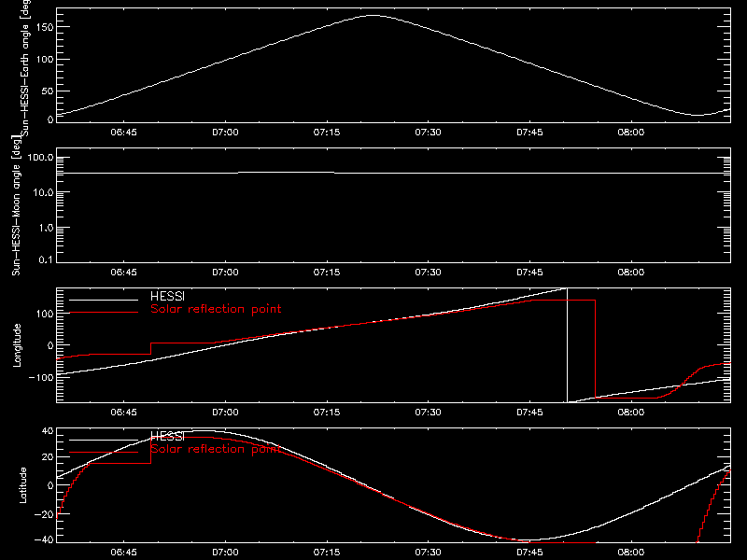Click the Longitude axis label
The height and width of the screenshot is (560, 747).
(x=17, y=345)
